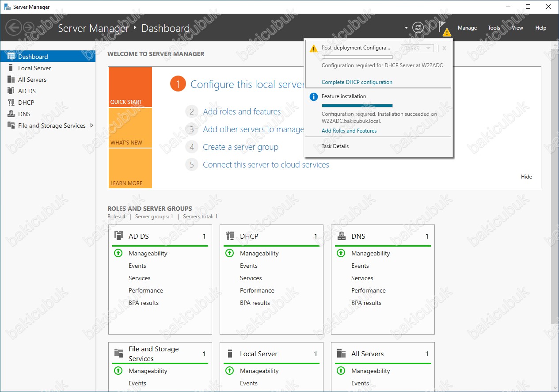Go back with the header back arrow
The width and height of the screenshot is (559, 392).
pos(13,28)
